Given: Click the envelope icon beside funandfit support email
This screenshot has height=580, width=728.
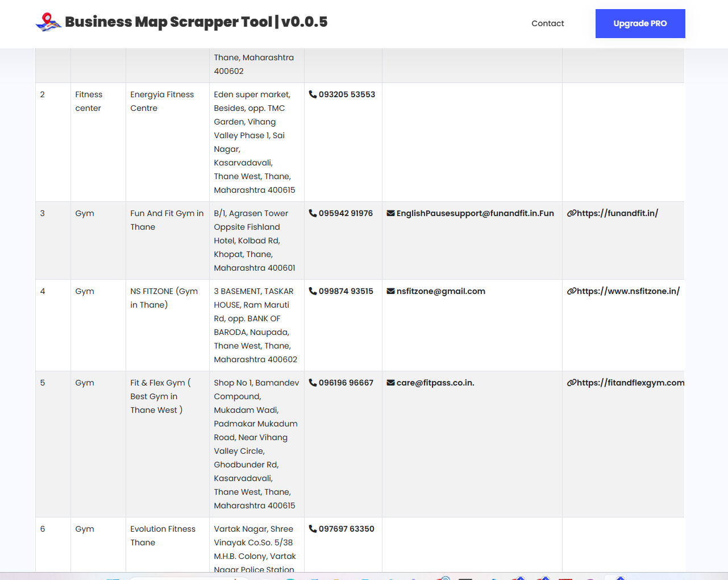Looking at the screenshot, I should (x=390, y=213).
